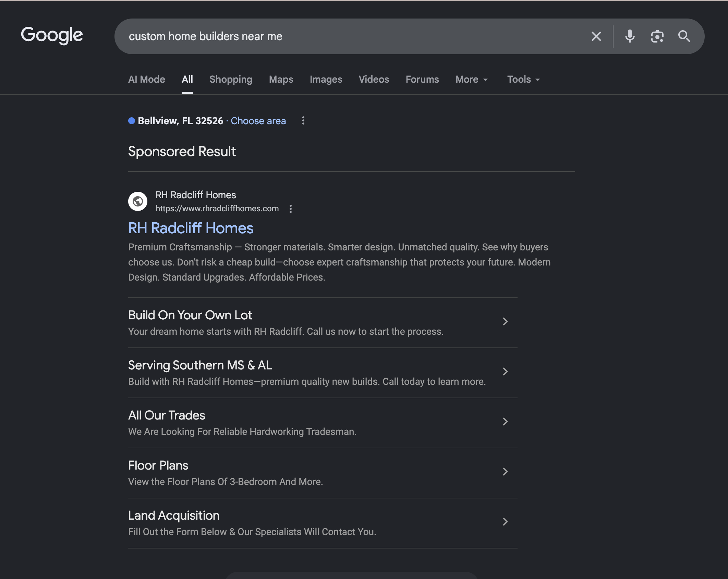Clear the search query with the X icon
728x579 pixels.
pos(596,36)
